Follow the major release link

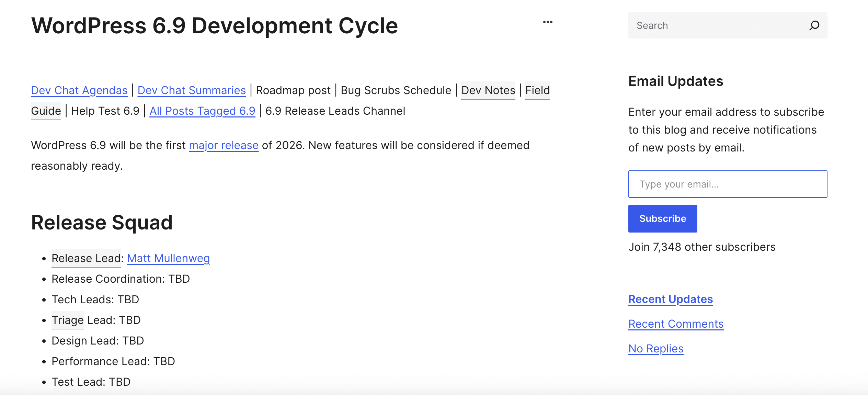pos(224,145)
